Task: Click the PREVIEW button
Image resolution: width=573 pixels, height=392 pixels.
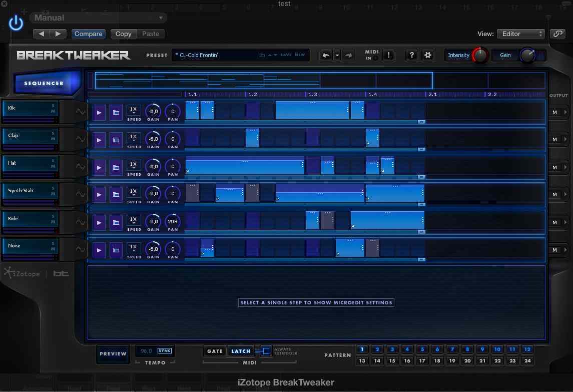Action: click(113, 354)
